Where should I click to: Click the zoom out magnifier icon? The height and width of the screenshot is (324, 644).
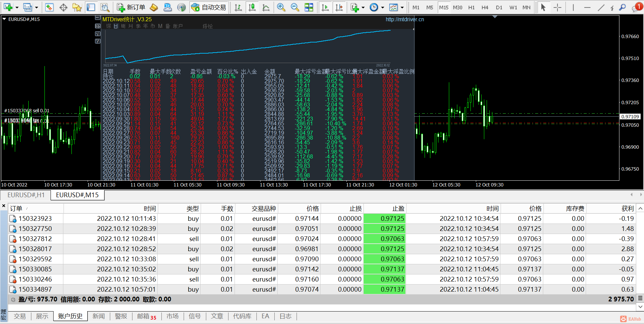(295, 7)
